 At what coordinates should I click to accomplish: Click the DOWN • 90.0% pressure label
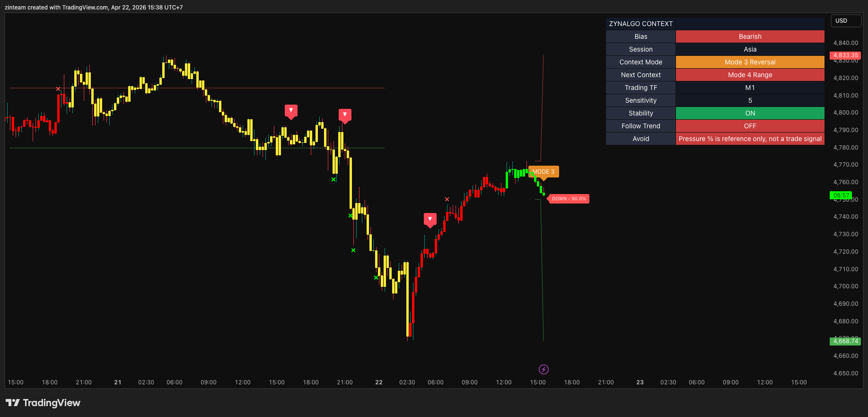point(569,199)
